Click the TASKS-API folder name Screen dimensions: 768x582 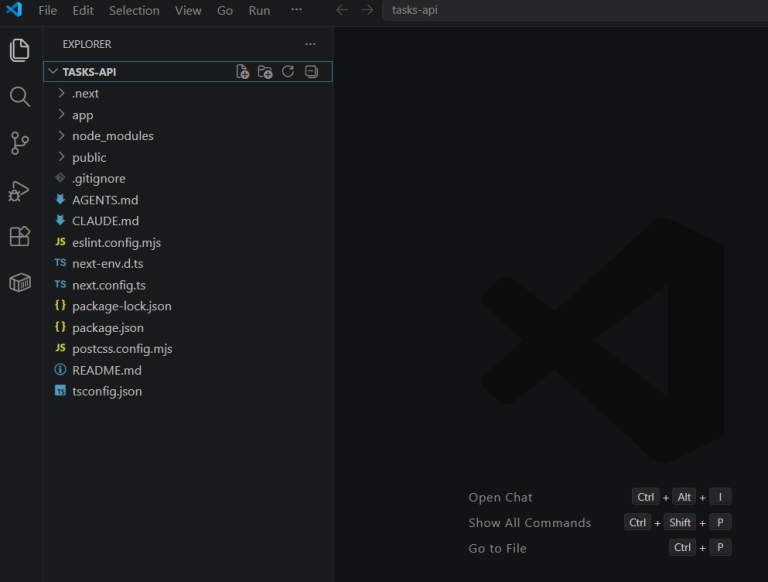[89, 72]
